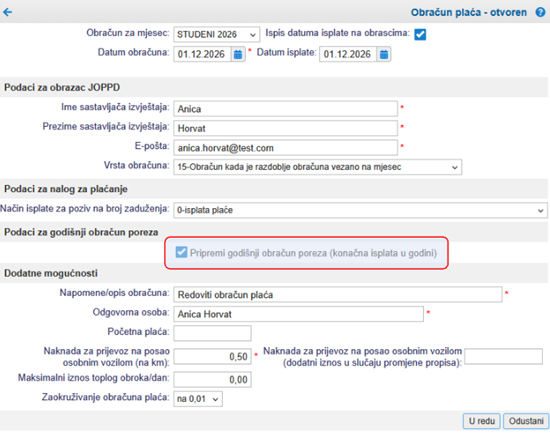Click the Napomene/opis obračuna field

[x=338, y=294]
